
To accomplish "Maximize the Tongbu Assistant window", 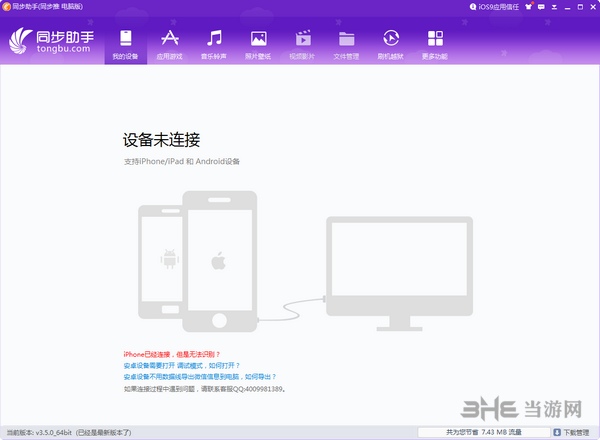I will click(580, 7).
